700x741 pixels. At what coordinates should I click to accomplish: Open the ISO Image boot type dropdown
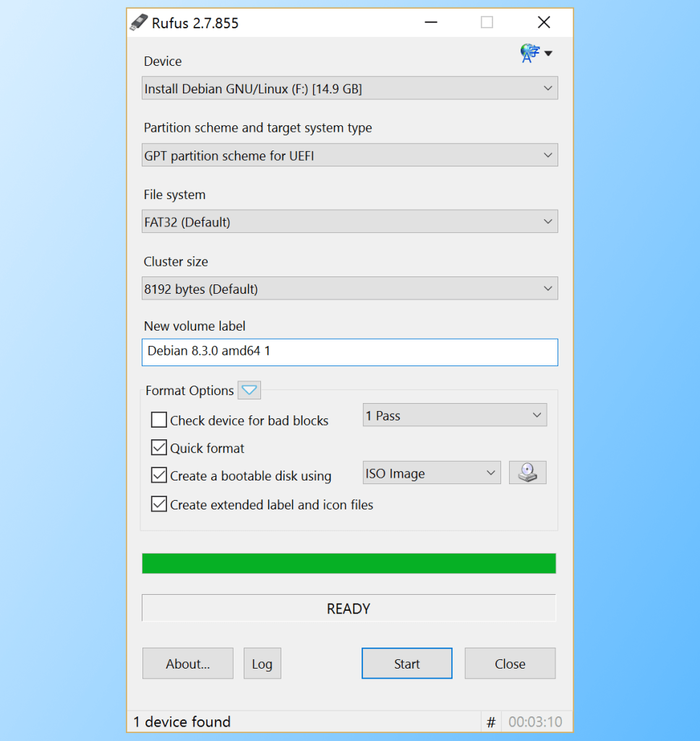tap(432, 473)
